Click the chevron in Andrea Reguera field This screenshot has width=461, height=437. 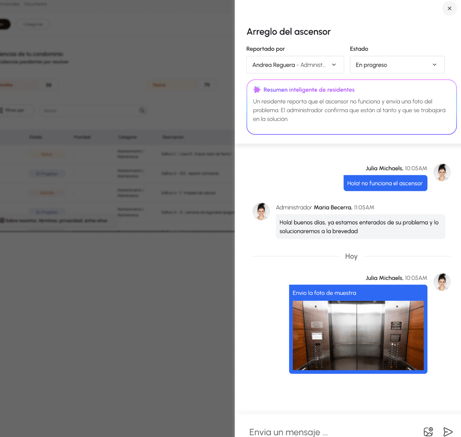[x=334, y=65]
